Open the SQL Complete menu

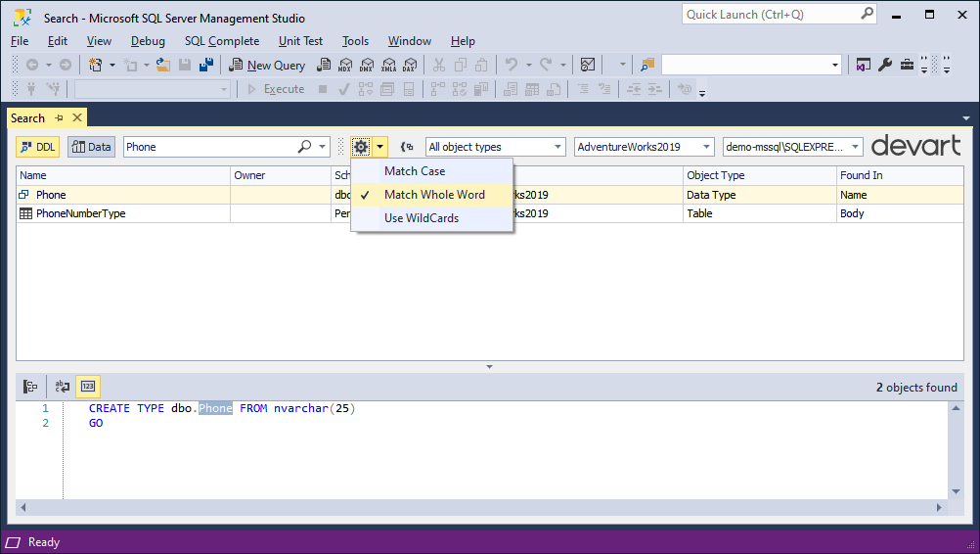222,41
